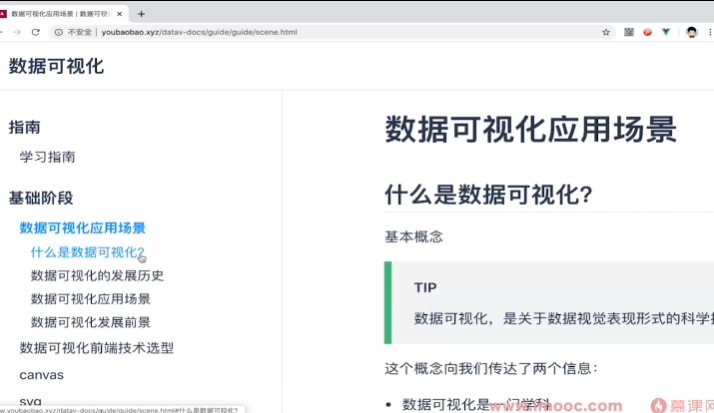Click the 指南 sidebar heading
The height and width of the screenshot is (413, 714).
tap(25, 127)
